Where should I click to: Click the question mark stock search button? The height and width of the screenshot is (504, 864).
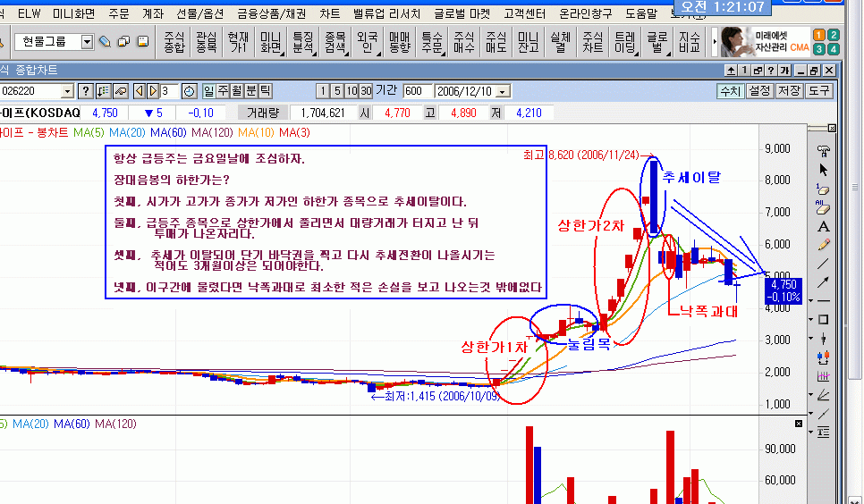click(x=85, y=91)
